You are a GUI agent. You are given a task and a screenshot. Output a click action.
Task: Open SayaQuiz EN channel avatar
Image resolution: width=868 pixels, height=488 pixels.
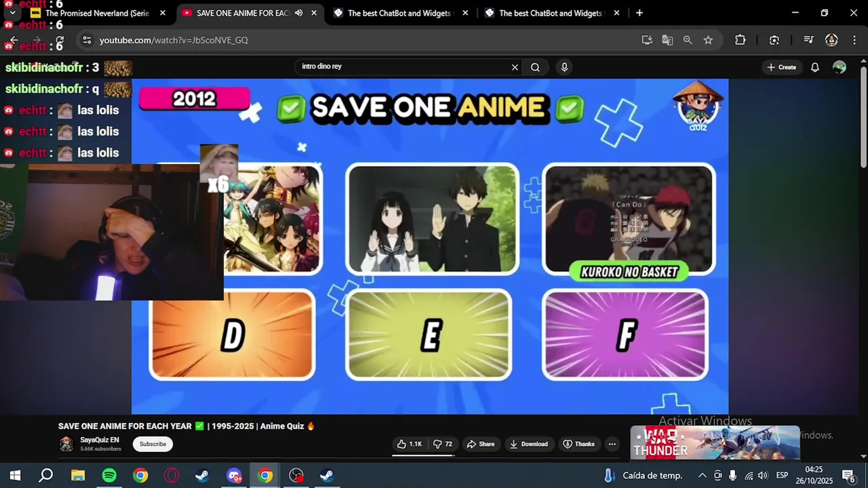(66, 444)
